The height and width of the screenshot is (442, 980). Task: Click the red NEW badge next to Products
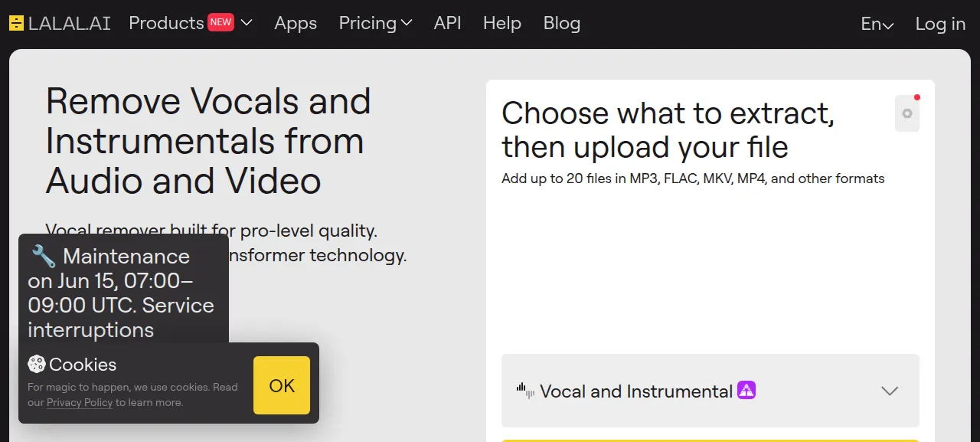point(221,22)
